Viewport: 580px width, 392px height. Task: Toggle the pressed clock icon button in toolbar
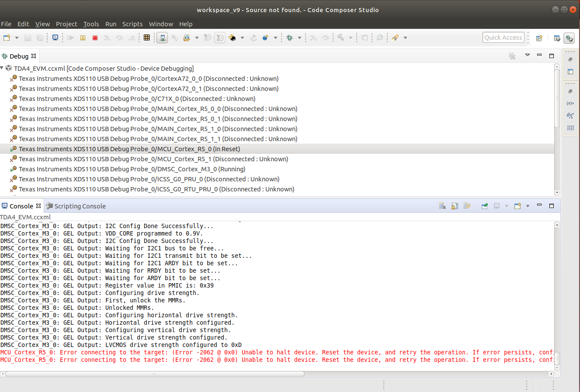[x=220, y=38]
